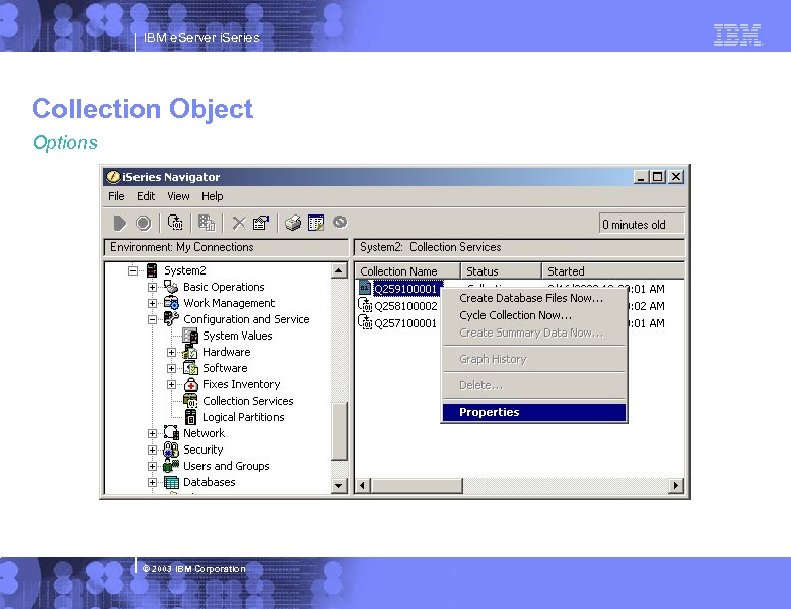Image resolution: width=791 pixels, height=609 pixels.
Task: Click the collection services toolbar icon
Action: [175, 223]
